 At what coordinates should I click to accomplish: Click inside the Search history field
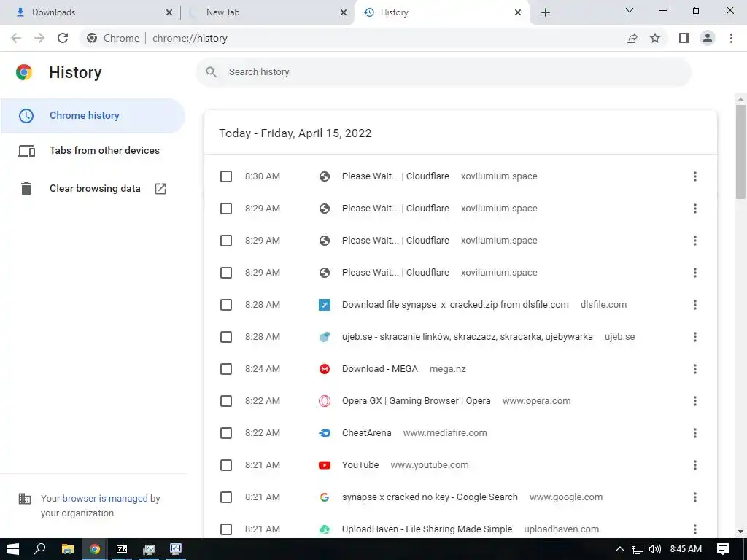(444, 72)
